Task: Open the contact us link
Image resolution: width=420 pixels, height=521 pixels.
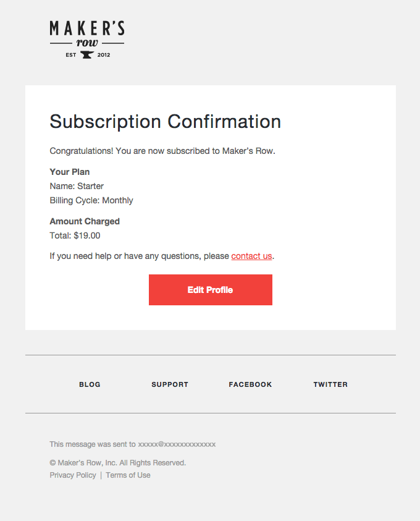Action: 251,256
